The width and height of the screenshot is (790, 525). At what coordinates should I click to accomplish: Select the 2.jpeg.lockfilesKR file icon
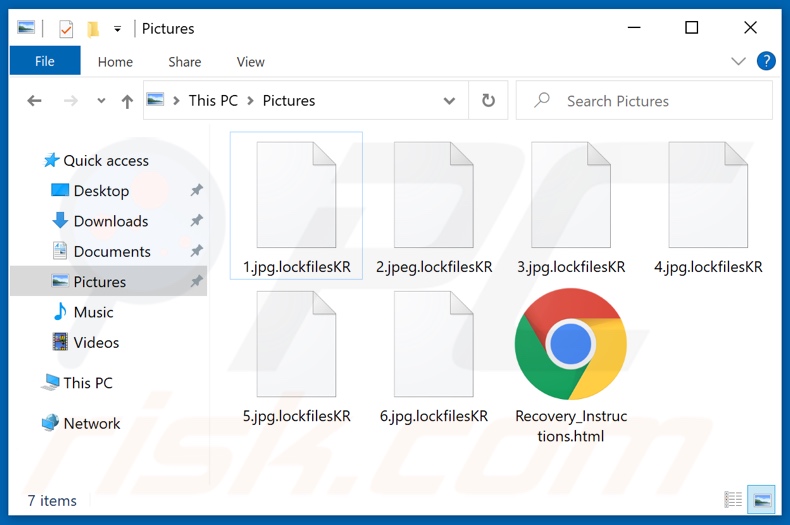(x=434, y=194)
